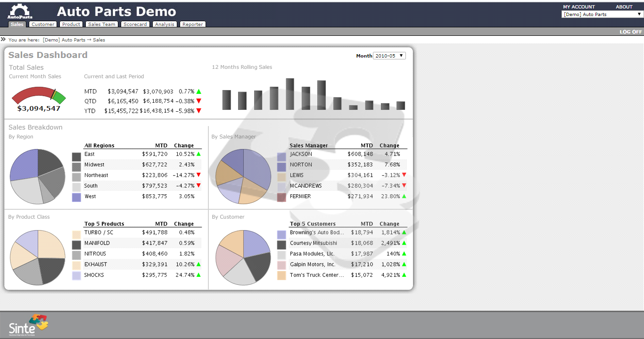Image resolution: width=644 pixels, height=339 pixels.
Task: Click the green arrow beside Tom's Truck Center
Action: (404, 275)
